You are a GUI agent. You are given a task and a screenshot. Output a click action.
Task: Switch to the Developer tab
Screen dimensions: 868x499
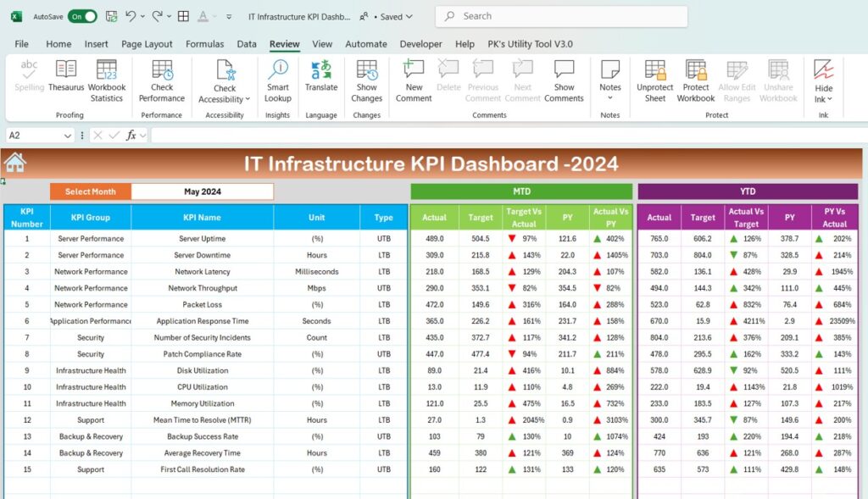coord(420,44)
